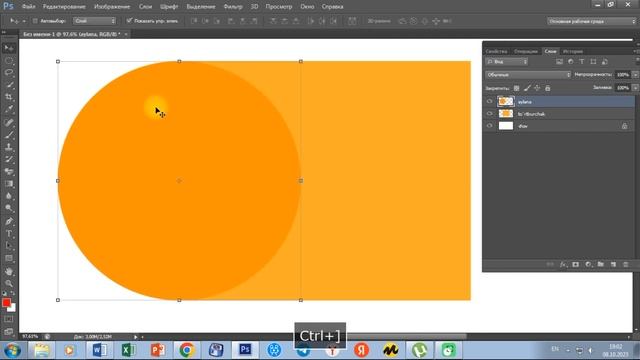Select the Healing Brush tool
The height and width of the screenshot is (360, 640).
click(9, 122)
